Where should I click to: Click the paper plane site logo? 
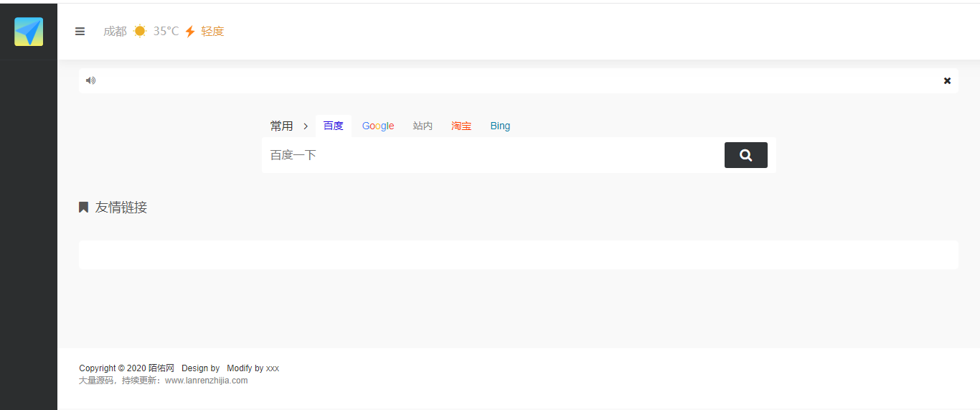(29, 32)
